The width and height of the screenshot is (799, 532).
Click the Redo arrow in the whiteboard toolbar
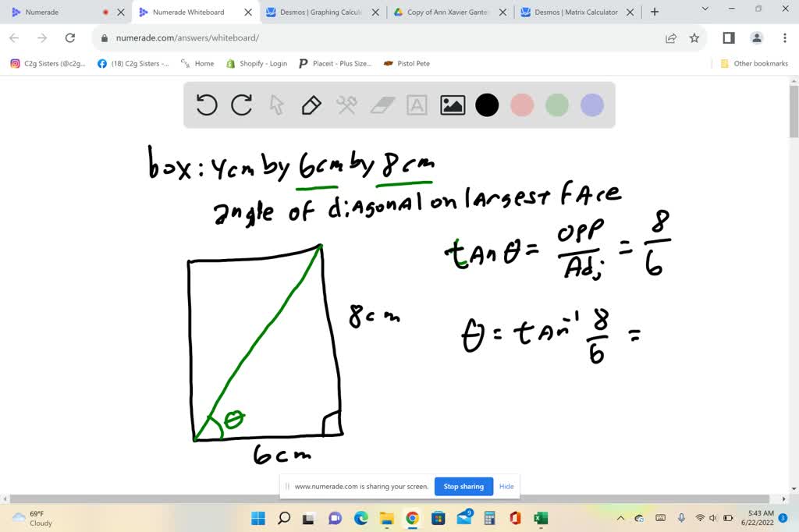(x=241, y=105)
